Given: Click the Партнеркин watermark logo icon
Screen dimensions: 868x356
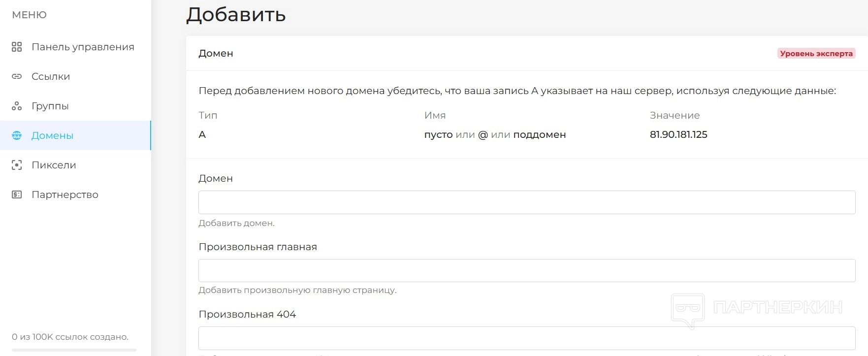Looking at the screenshot, I should (x=688, y=310).
